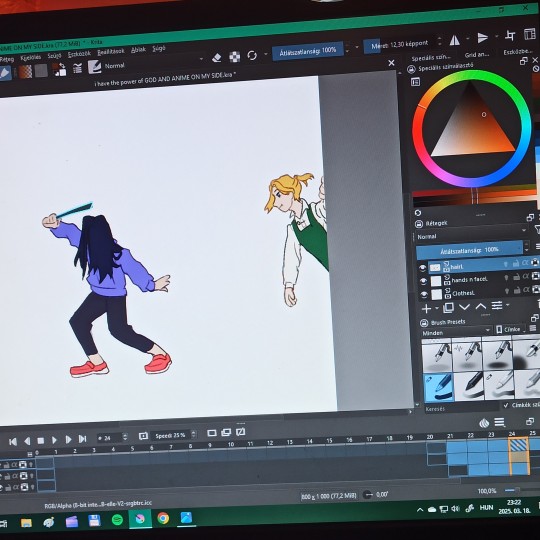Viewport: 540px width, 540px height.
Task: Expand dropdown arrow next to layer properties
Action: tap(507, 304)
